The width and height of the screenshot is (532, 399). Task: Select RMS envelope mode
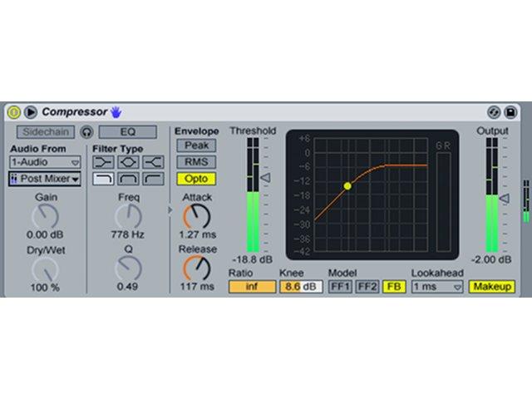point(196,162)
